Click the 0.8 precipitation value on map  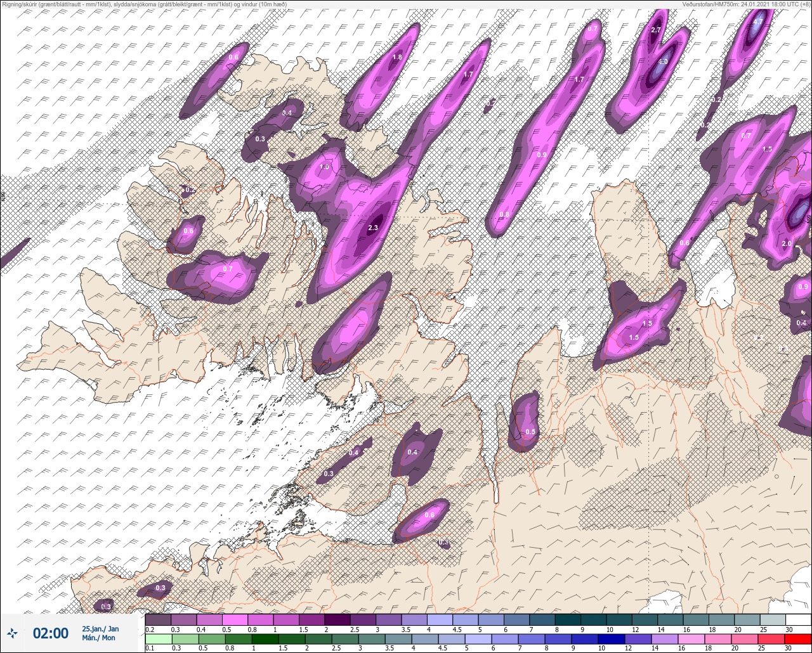504,215
